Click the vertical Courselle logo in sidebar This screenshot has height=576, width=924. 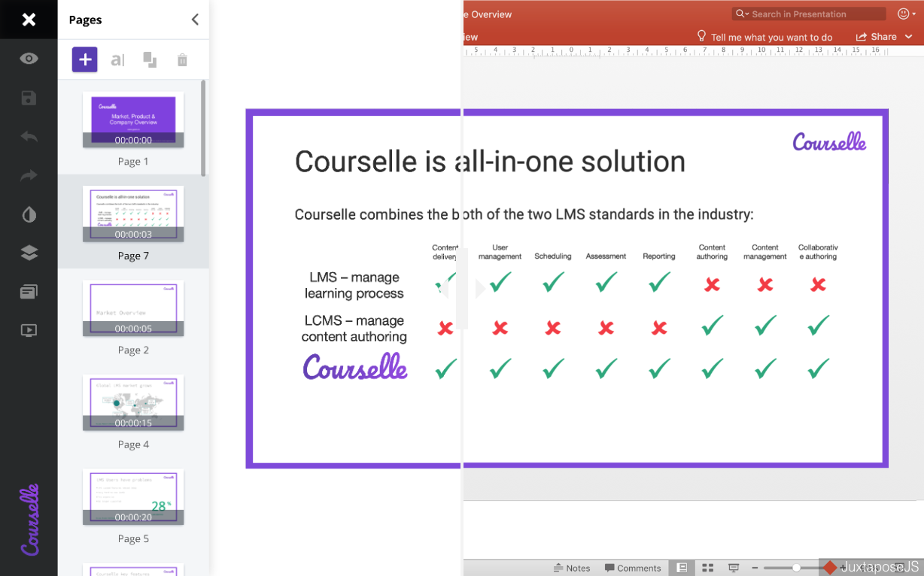(x=29, y=520)
